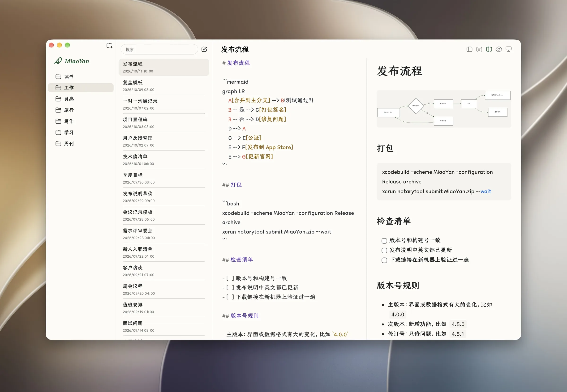Screen dimensions: 567x392
Task: Click the '## 版本号规则' heading in the editor
Action: [x=240, y=316]
